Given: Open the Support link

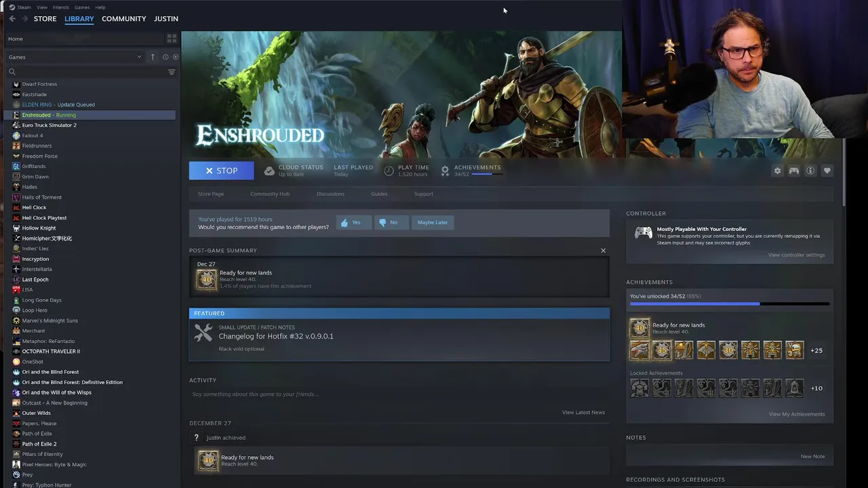Looking at the screenshot, I should point(424,194).
